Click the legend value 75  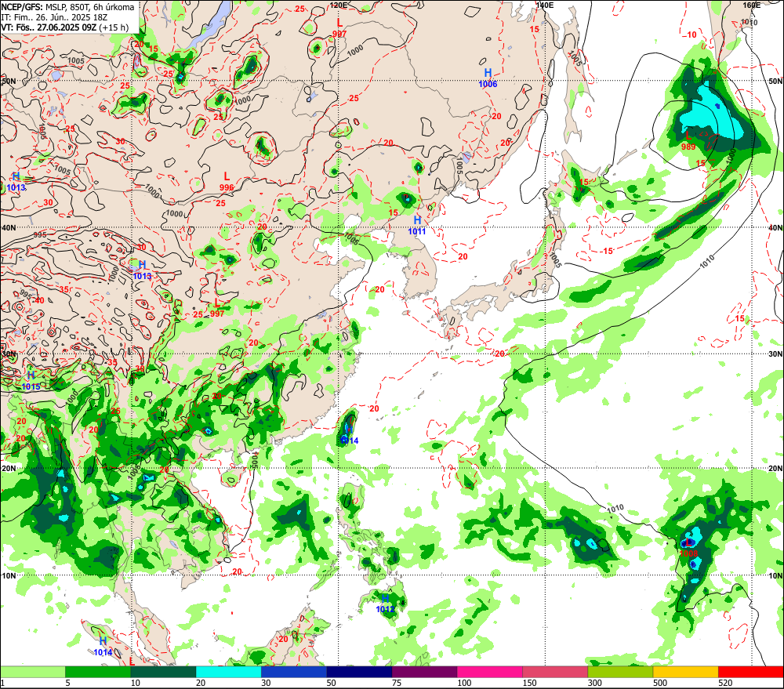pyautogui.click(x=397, y=683)
